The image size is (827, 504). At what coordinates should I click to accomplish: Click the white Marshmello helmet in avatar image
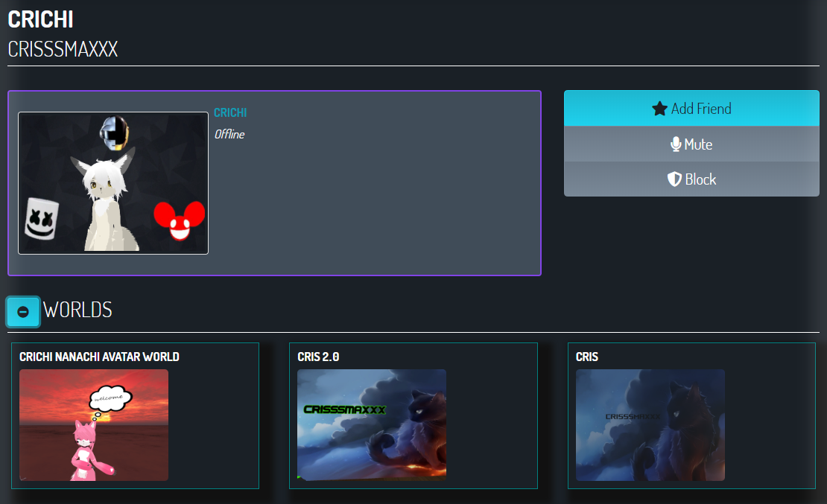pyautogui.click(x=40, y=219)
